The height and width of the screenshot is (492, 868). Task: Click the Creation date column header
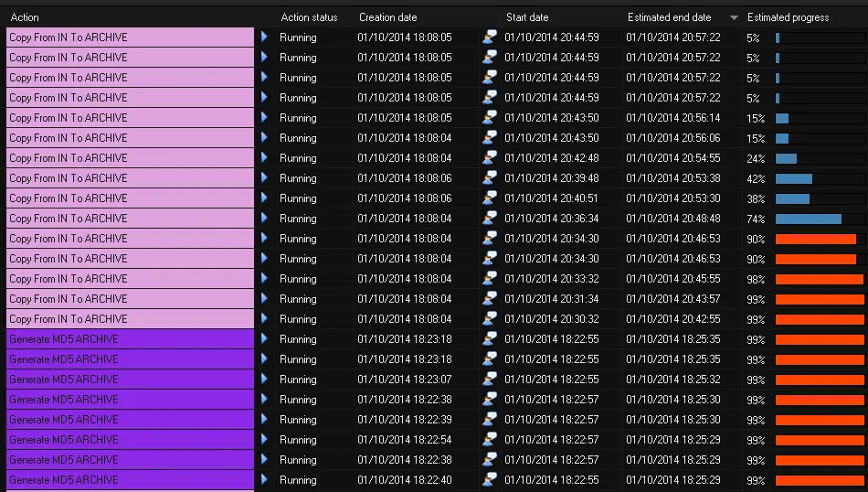(x=387, y=17)
